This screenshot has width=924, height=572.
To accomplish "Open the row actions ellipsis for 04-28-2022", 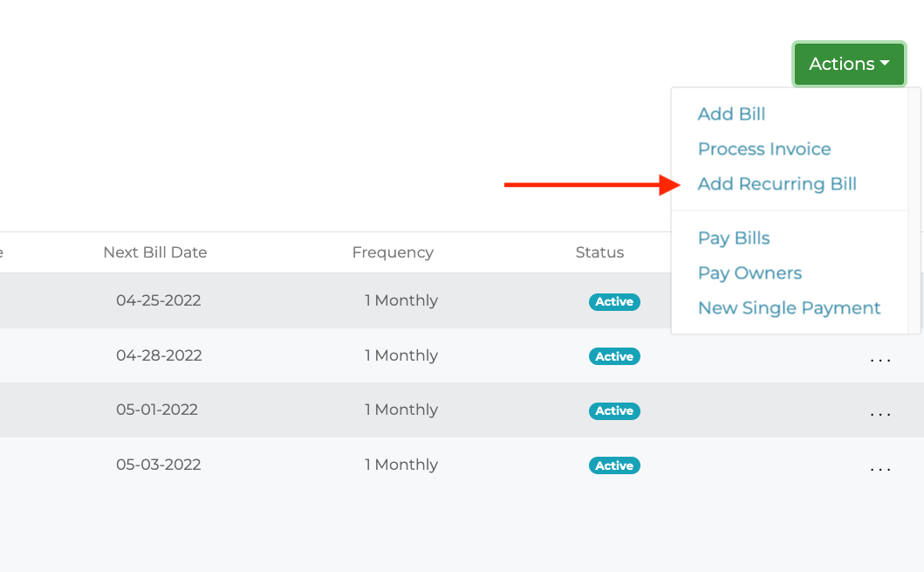I will 880,355.
